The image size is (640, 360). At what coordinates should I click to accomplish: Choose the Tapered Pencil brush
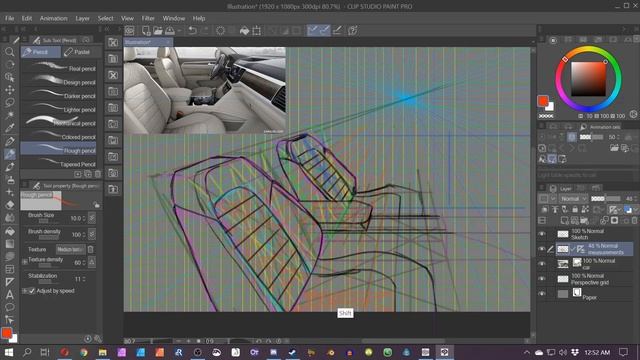point(58,163)
